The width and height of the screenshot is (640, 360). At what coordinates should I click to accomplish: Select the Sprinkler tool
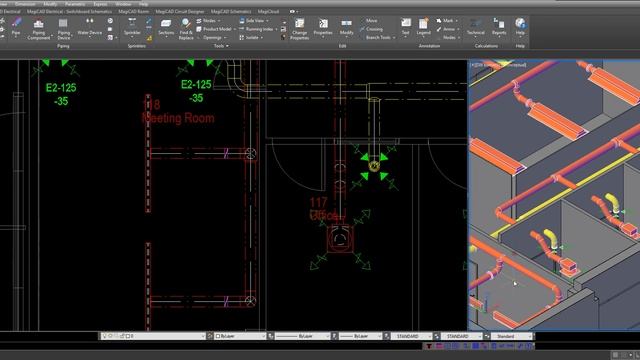point(132,27)
